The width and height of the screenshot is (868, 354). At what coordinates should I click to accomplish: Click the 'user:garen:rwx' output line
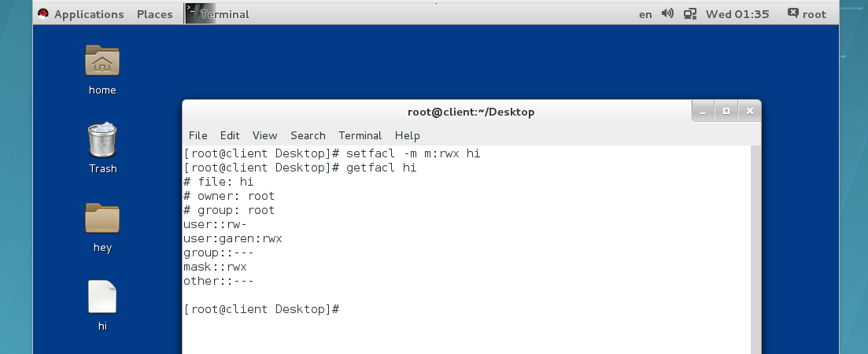(232, 238)
